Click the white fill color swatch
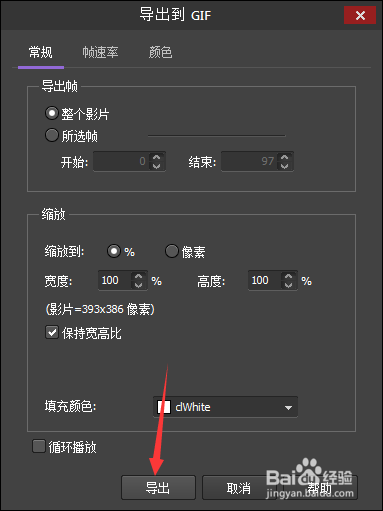 point(164,407)
